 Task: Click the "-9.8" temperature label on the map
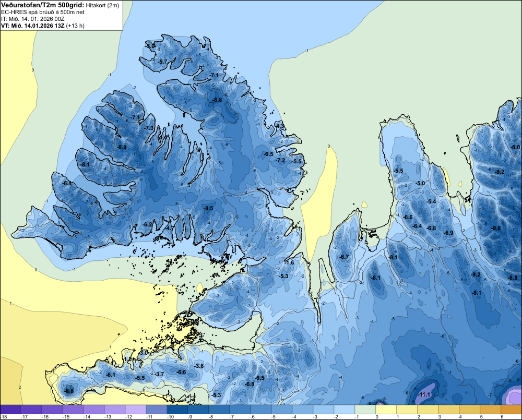[496, 228]
